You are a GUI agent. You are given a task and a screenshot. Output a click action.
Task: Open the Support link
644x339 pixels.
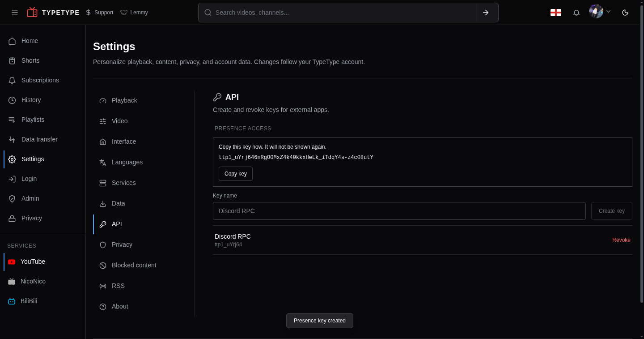click(x=99, y=13)
